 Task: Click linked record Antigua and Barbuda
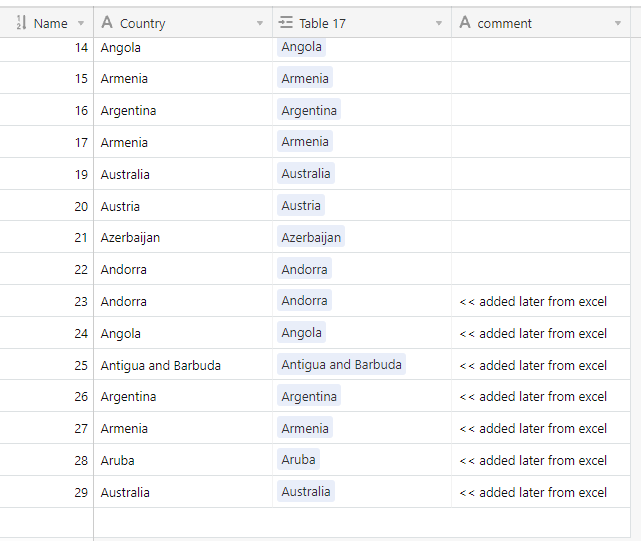click(341, 364)
